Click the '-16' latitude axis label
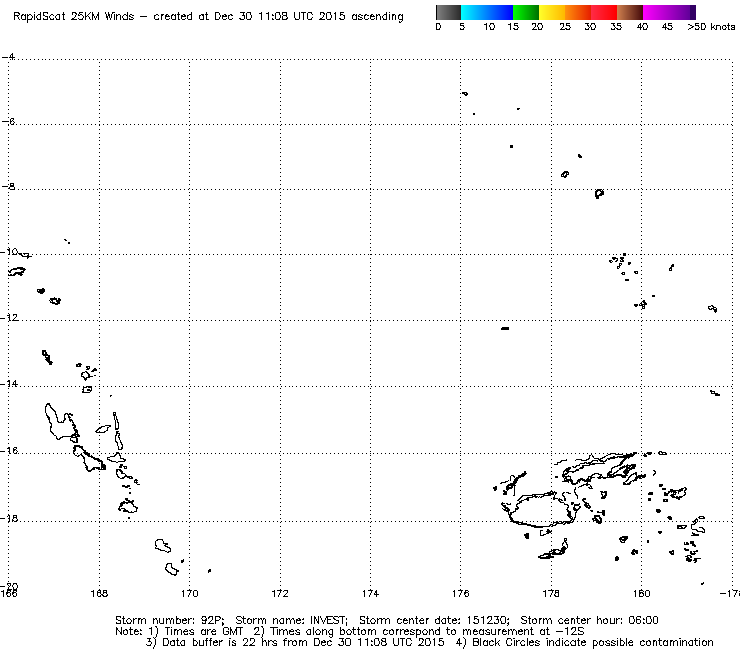The image size is (740, 650). pyautogui.click(x=9, y=451)
